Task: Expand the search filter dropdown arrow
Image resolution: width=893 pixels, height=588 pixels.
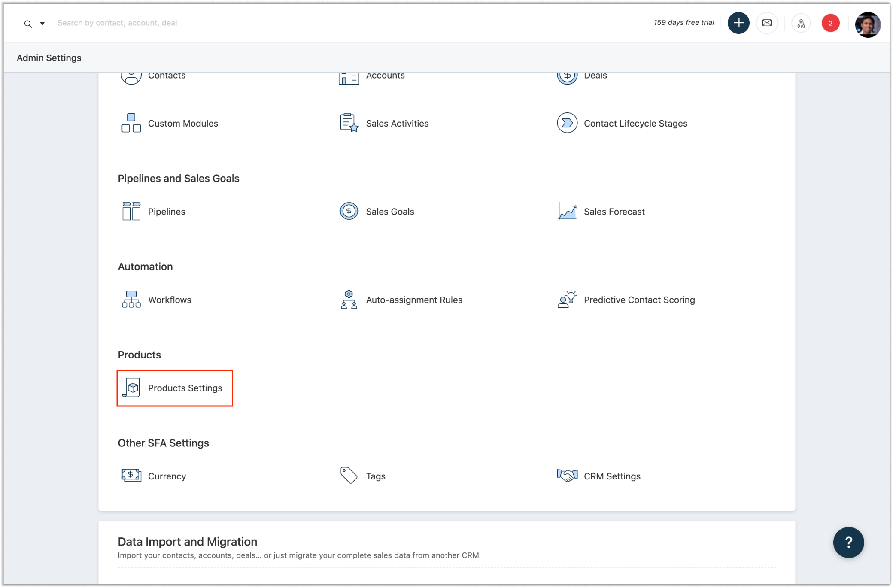Action: (43, 23)
